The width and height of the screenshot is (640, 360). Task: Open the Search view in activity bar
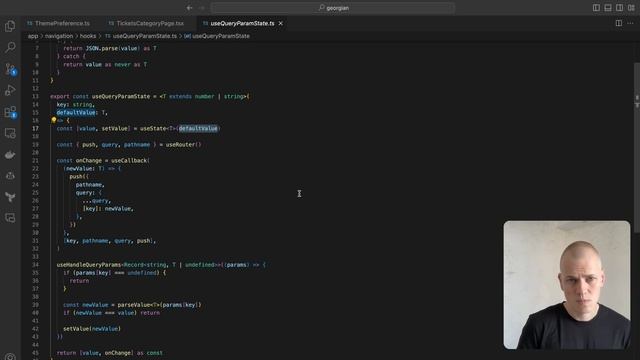[10, 47]
